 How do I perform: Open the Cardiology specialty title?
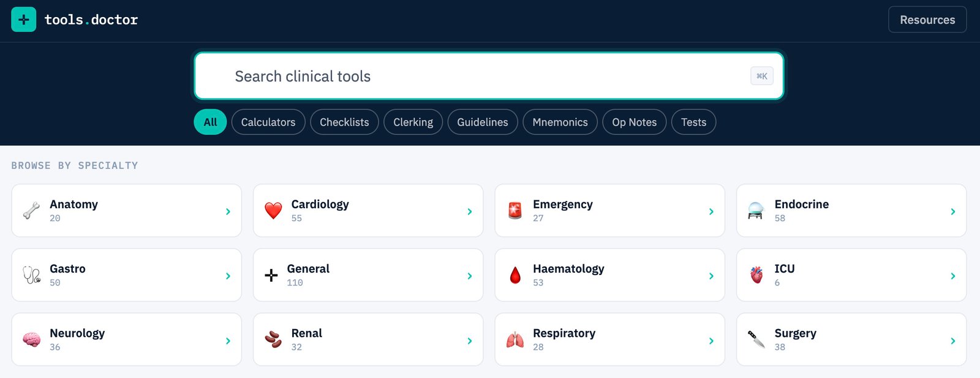320,204
